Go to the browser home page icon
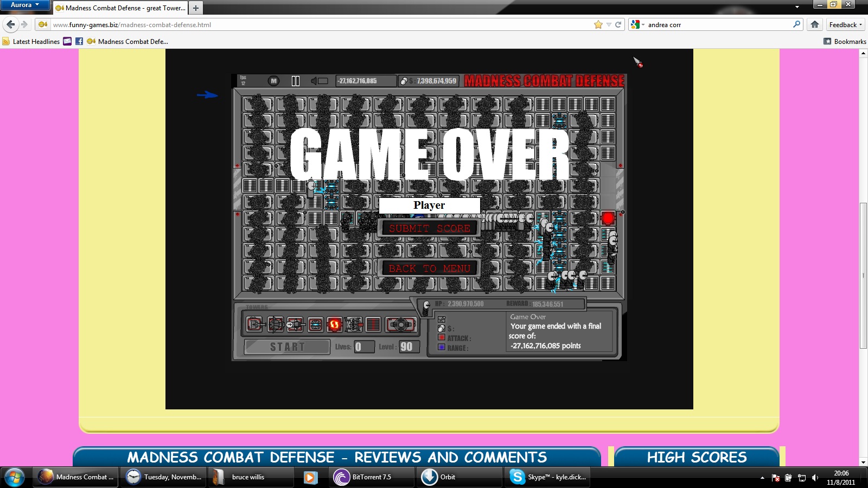 [x=814, y=24]
